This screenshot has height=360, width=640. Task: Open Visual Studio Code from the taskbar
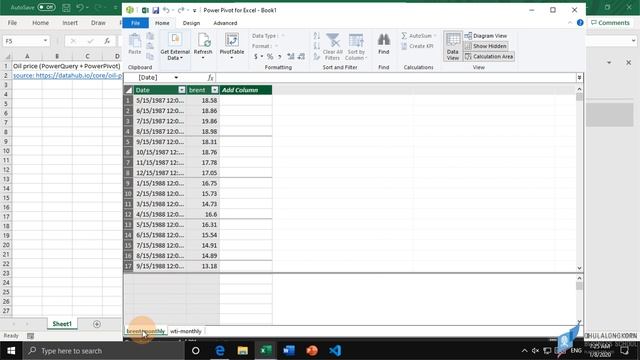tap(335, 351)
